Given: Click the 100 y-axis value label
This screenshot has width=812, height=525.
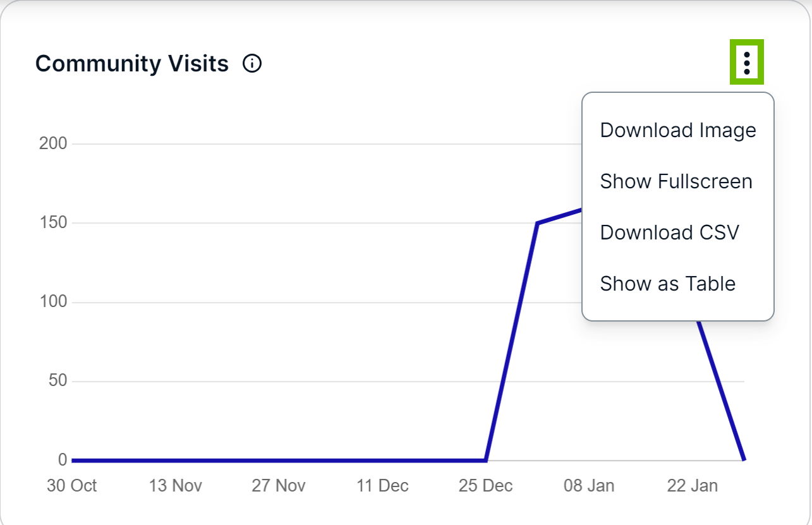Looking at the screenshot, I should pyautogui.click(x=53, y=302).
